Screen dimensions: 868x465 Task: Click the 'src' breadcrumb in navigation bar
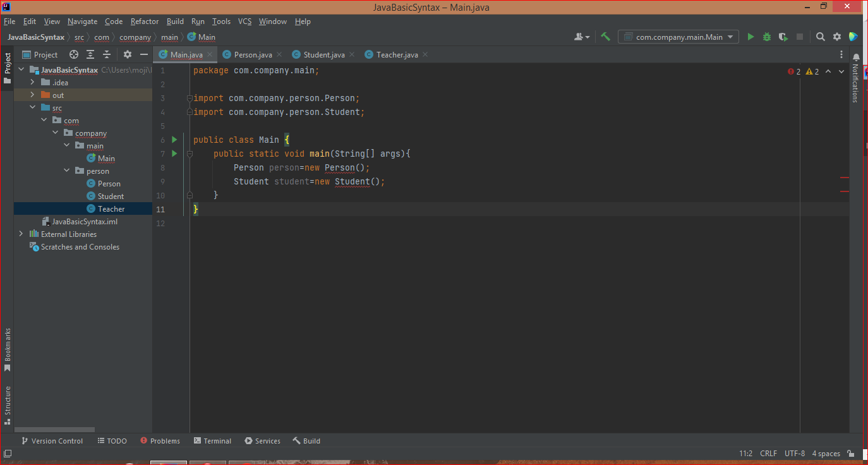[x=79, y=37]
